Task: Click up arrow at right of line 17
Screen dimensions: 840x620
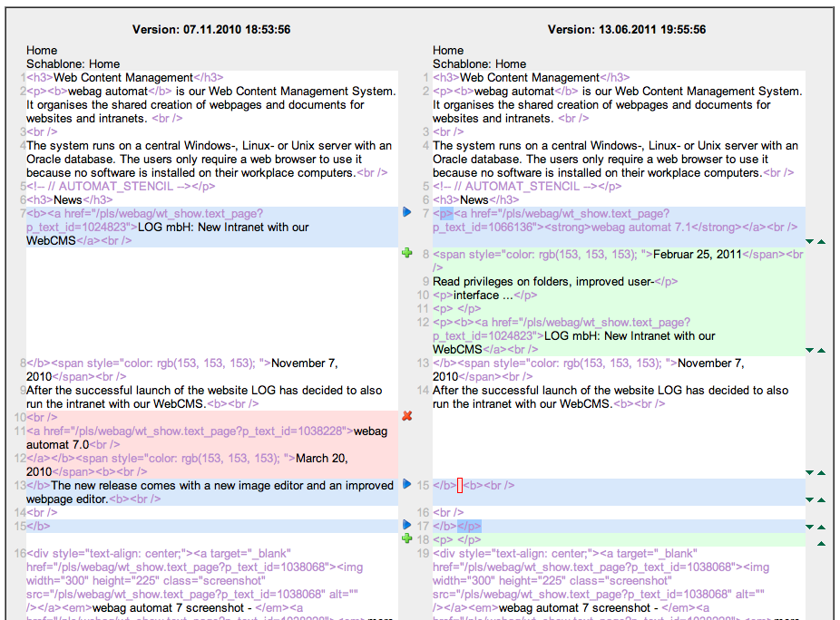Action: click(x=821, y=527)
